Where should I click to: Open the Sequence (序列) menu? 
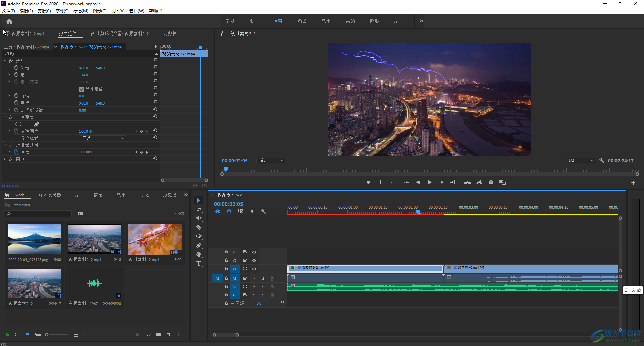(x=62, y=11)
